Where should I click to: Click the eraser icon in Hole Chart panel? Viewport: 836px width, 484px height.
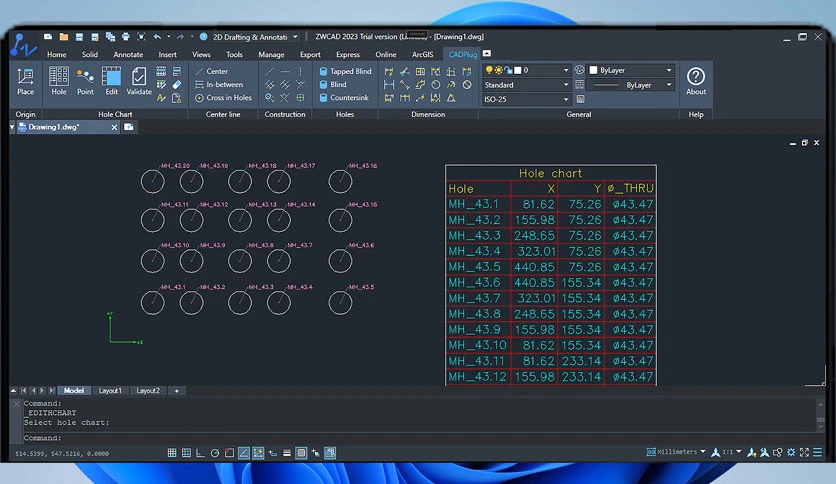176,85
